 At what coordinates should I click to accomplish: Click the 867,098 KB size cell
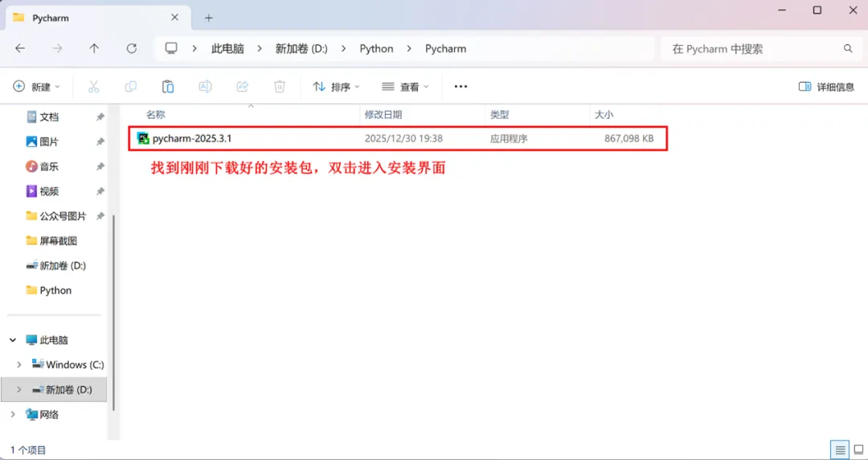click(628, 138)
